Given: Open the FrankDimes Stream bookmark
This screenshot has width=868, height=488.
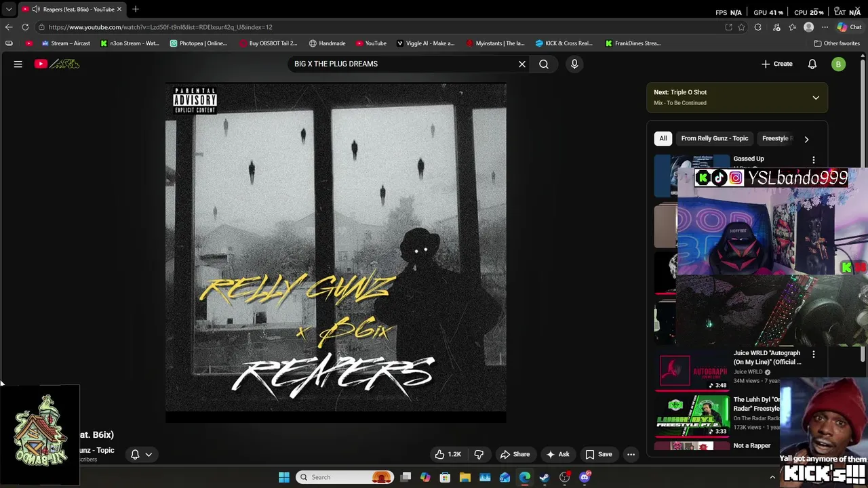Looking at the screenshot, I should [633, 43].
